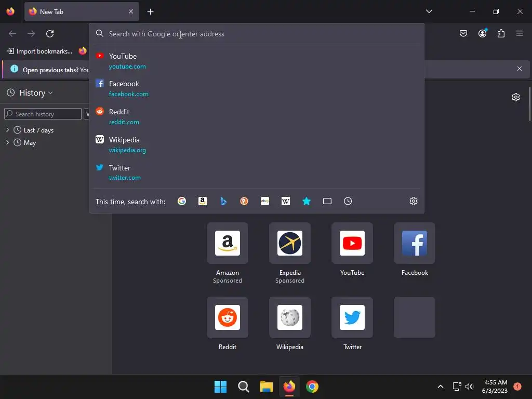532x399 pixels.
Task: Close the New Tab tab
Action: pyautogui.click(x=131, y=11)
